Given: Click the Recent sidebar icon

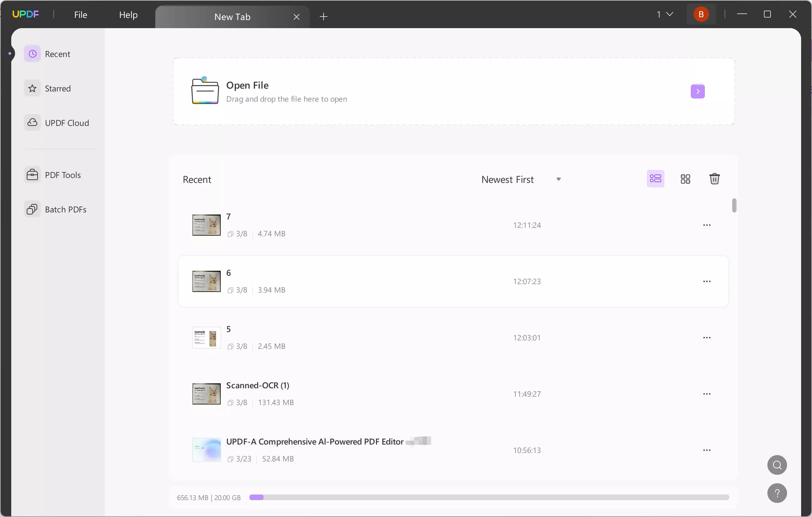Looking at the screenshot, I should 33,54.
